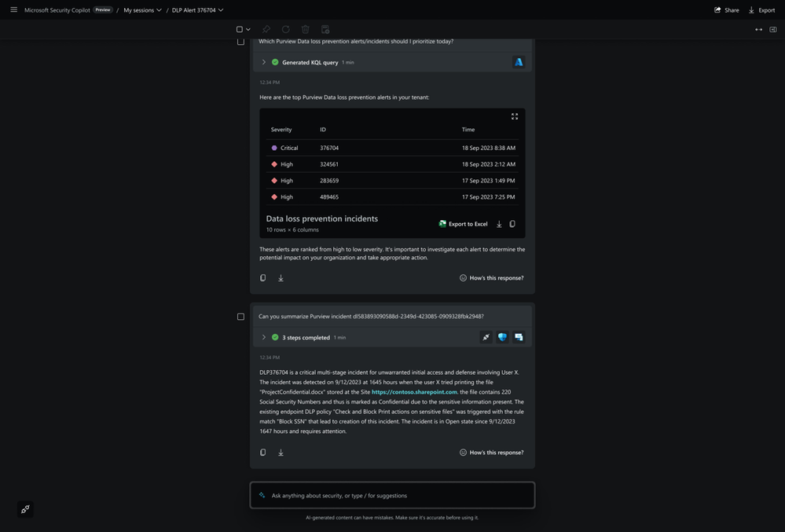This screenshot has width=785, height=532.
Task: Click the expand width arrows icon
Action: click(x=758, y=30)
